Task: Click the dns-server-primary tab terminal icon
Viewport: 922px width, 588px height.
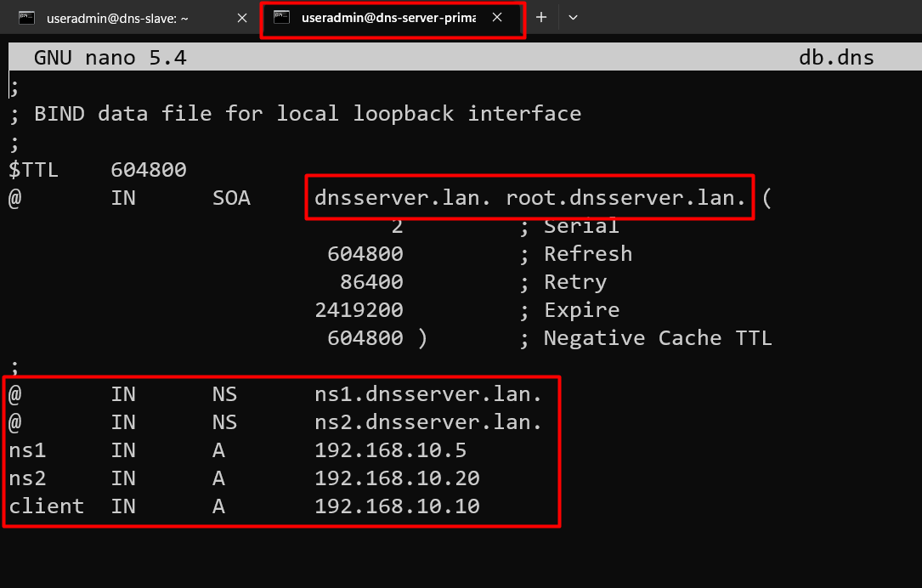Action: coord(281,18)
